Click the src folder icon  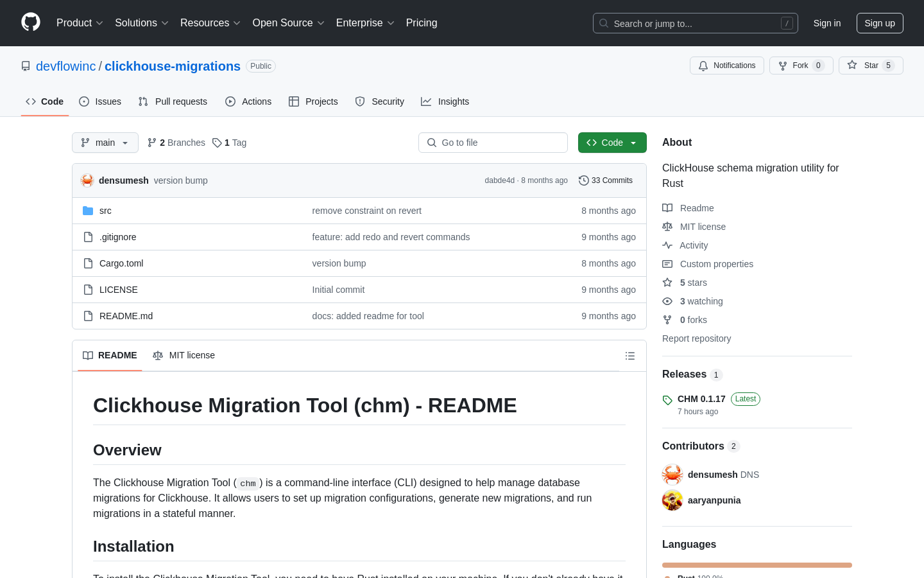tap(88, 211)
